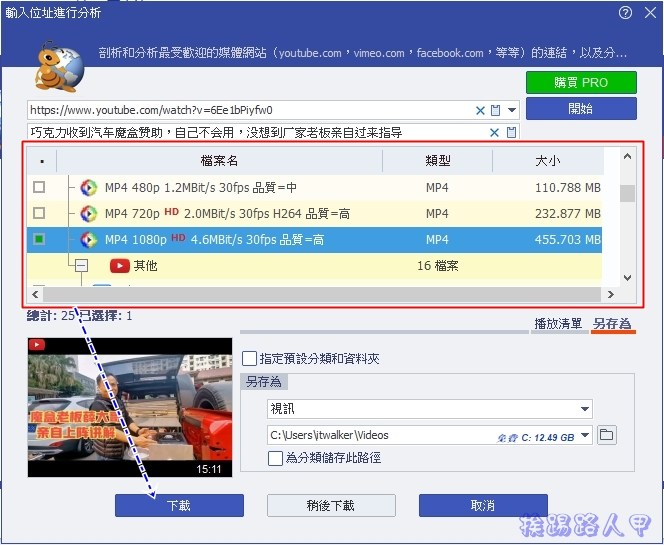This screenshot has height=545, width=664.
Task: Switch to the 播放清單 tab
Action: (558, 324)
